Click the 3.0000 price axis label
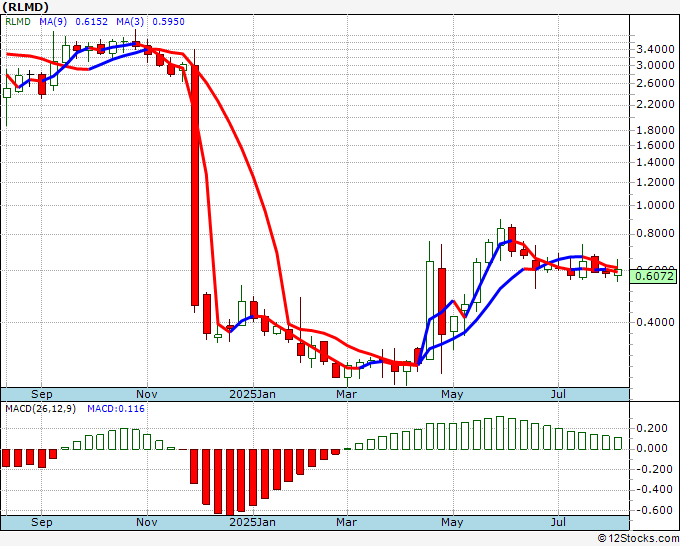680x546 pixels. [655, 65]
